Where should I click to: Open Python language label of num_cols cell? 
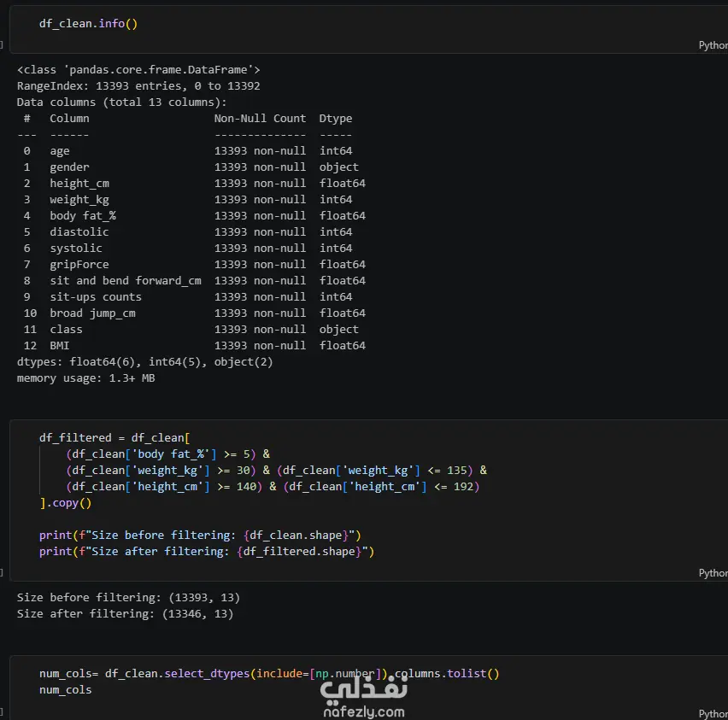[x=713, y=714]
